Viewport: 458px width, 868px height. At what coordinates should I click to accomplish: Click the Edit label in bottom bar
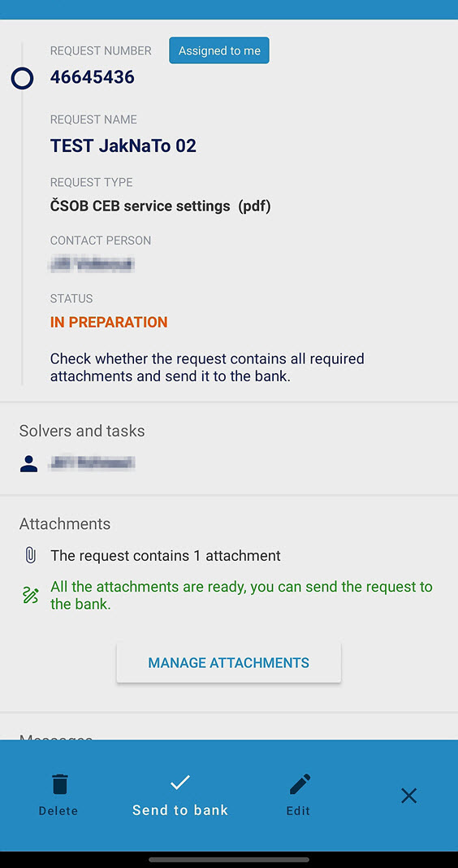click(x=299, y=811)
